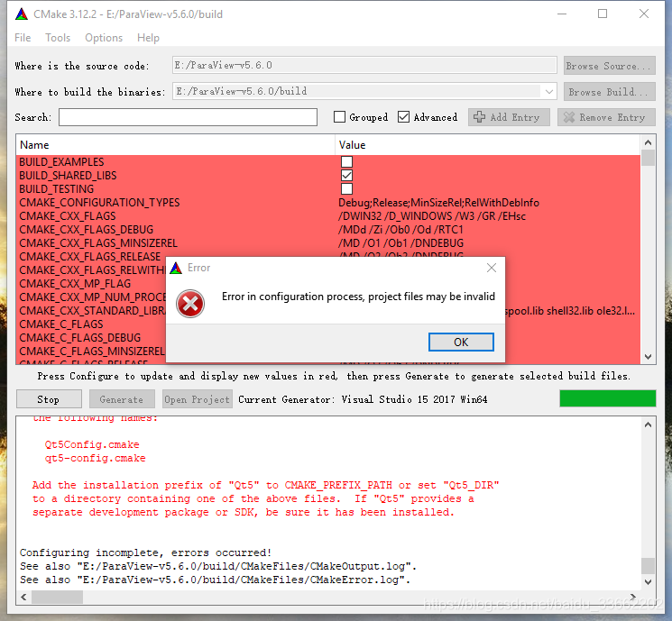
Task: Click the CMakeOutput.log path line
Action: pos(218,566)
